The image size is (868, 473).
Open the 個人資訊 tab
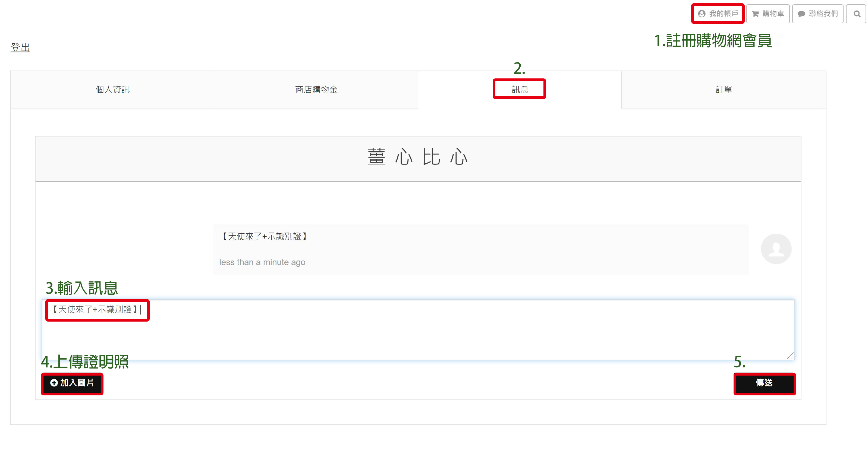112,90
